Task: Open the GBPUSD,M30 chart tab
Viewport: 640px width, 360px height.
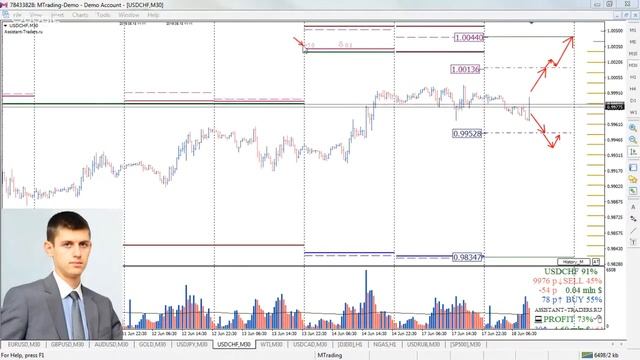Action: [67, 344]
